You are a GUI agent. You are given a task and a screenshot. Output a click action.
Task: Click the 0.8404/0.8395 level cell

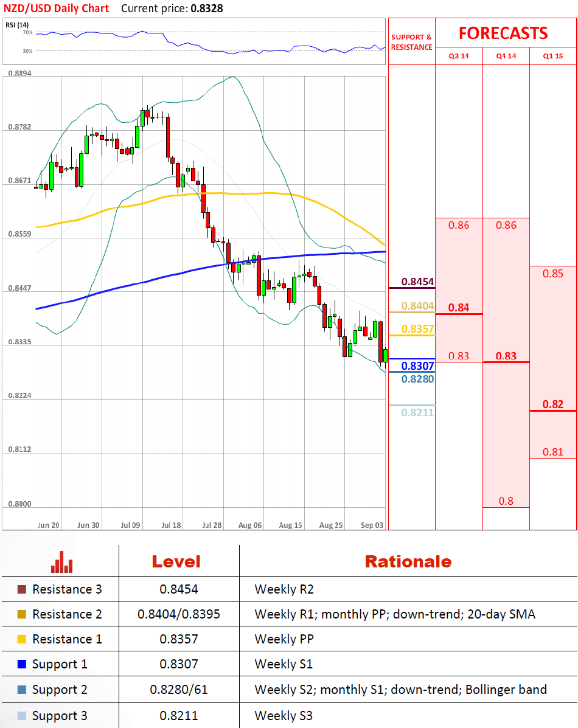(x=179, y=614)
